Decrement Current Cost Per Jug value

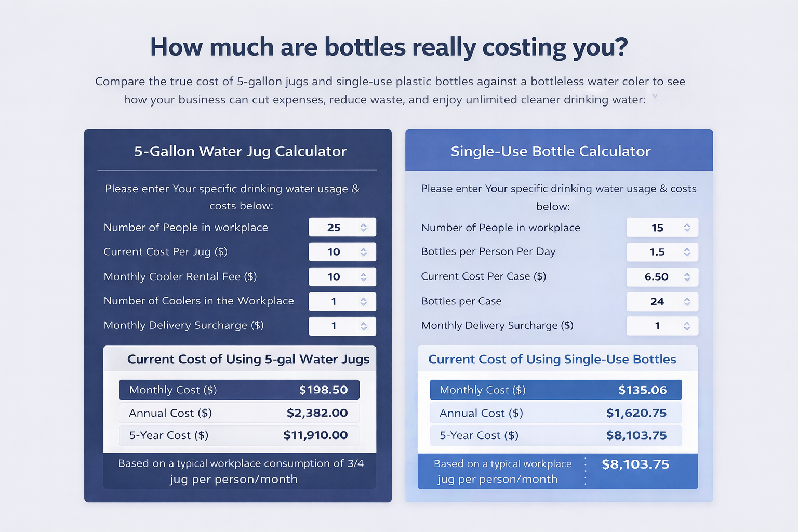tap(363, 255)
